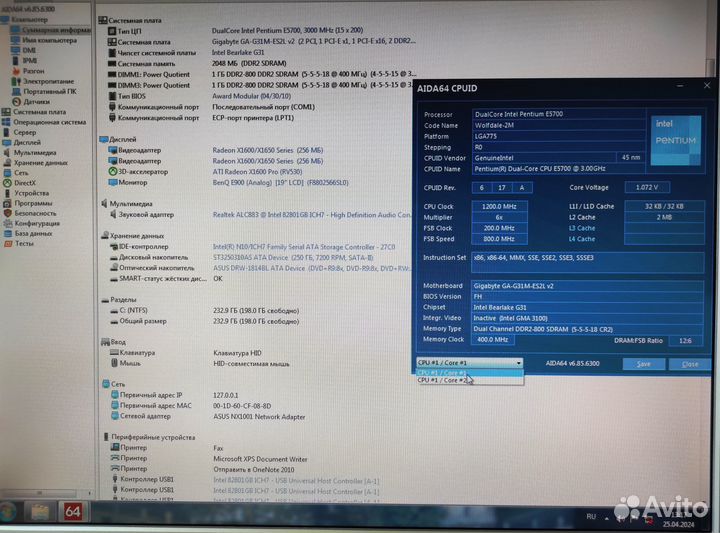The width and height of the screenshot is (720, 533).
Task: Click the AIDA64 taskbar icon
Action: pyautogui.click(x=73, y=511)
